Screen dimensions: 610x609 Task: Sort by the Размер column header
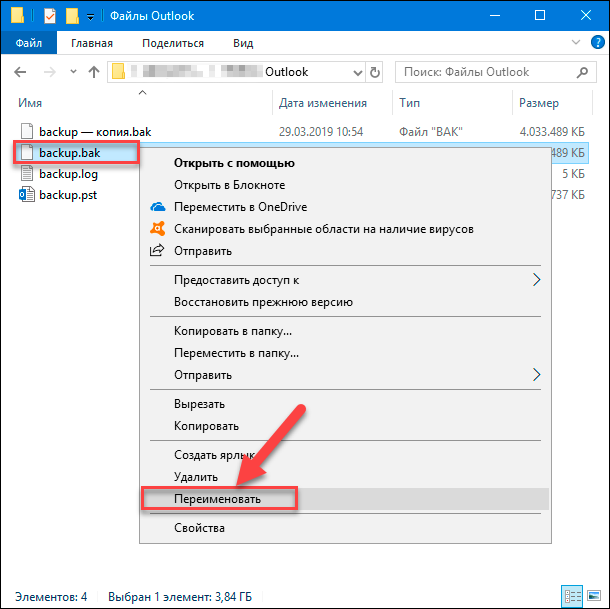point(539,103)
